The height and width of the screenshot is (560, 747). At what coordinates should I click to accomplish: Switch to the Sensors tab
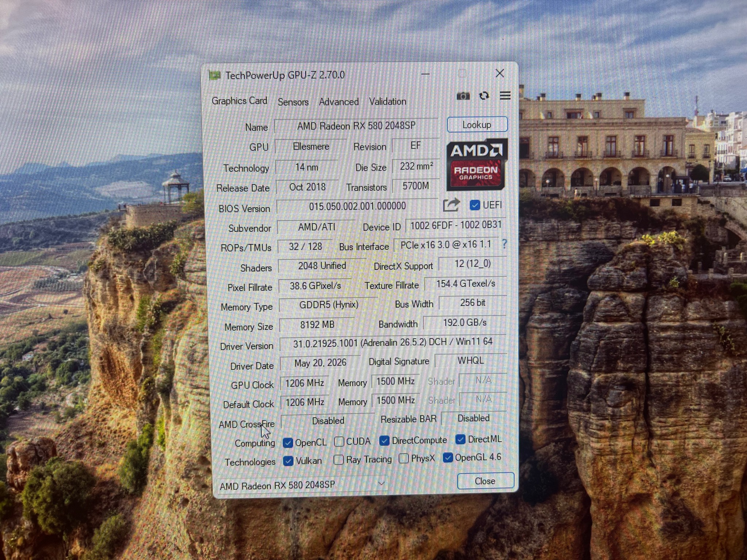pyautogui.click(x=293, y=102)
